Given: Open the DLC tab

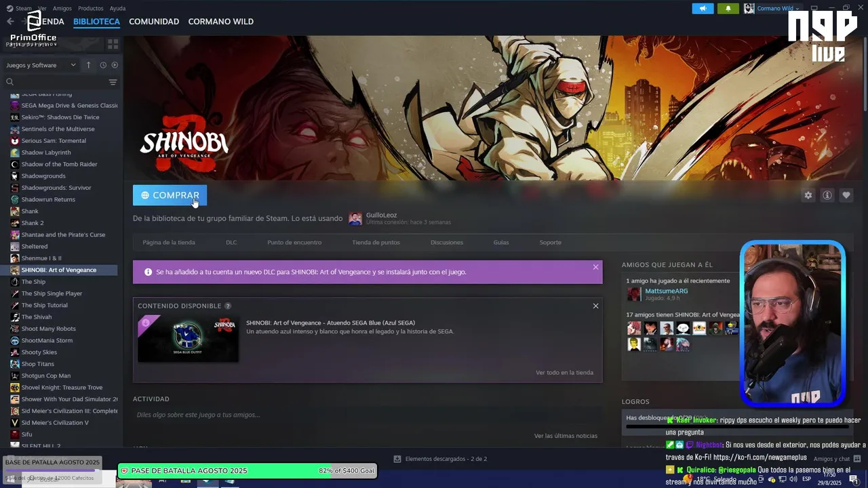Looking at the screenshot, I should tap(231, 242).
